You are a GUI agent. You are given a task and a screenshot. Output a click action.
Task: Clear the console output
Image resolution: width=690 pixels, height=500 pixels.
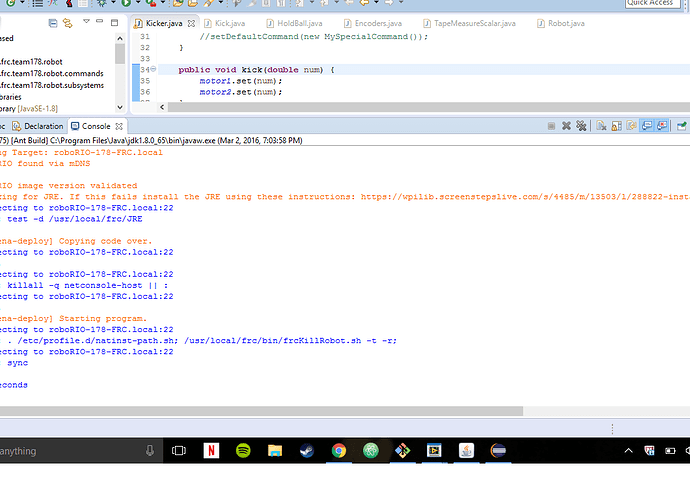tap(601, 126)
